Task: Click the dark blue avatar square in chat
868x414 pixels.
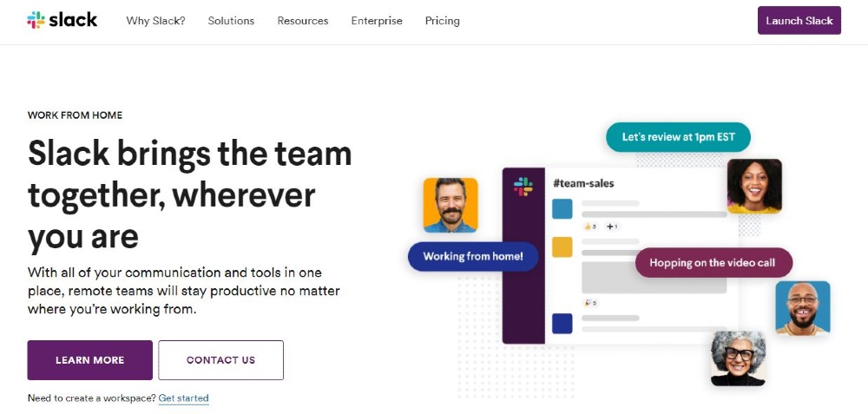Action: 562,323
